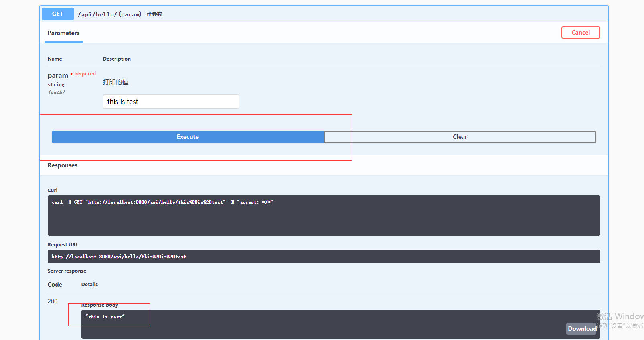
Task: Click the 打印的值 description text
Action: point(115,82)
